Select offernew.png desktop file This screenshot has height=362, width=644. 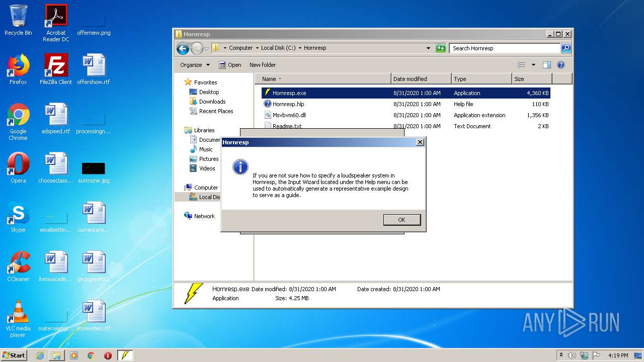pyautogui.click(x=94, y=25)
